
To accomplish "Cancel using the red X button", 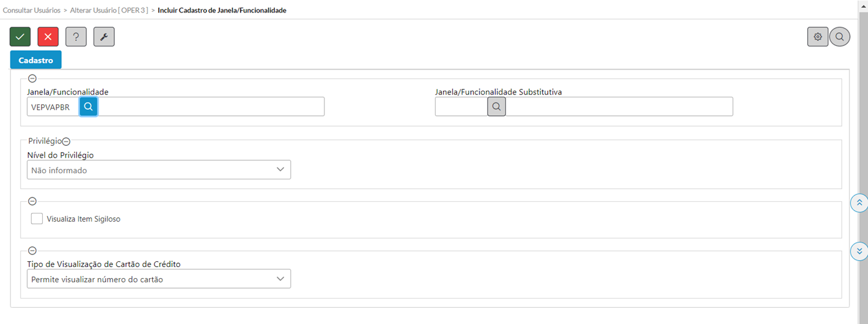I will pos(48,37).
